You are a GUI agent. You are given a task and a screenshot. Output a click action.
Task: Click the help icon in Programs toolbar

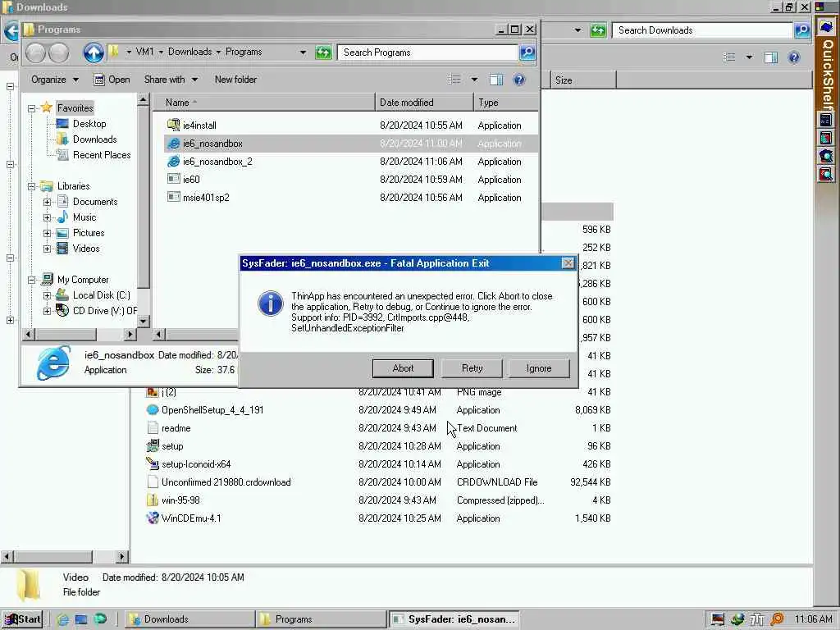[518, 80]
